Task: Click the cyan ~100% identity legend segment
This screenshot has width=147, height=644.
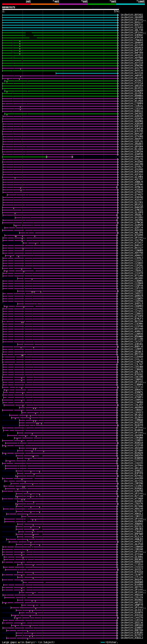Action: (x=130, y=4)
